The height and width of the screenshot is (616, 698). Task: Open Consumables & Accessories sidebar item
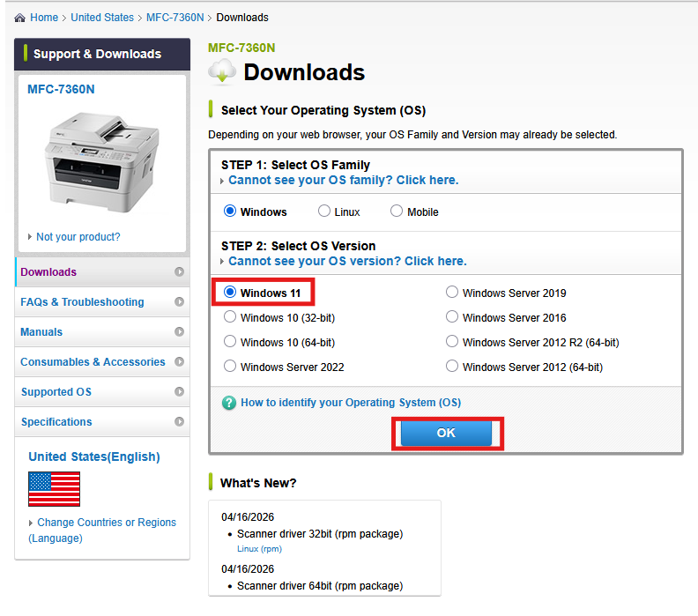tap(102, 361)
